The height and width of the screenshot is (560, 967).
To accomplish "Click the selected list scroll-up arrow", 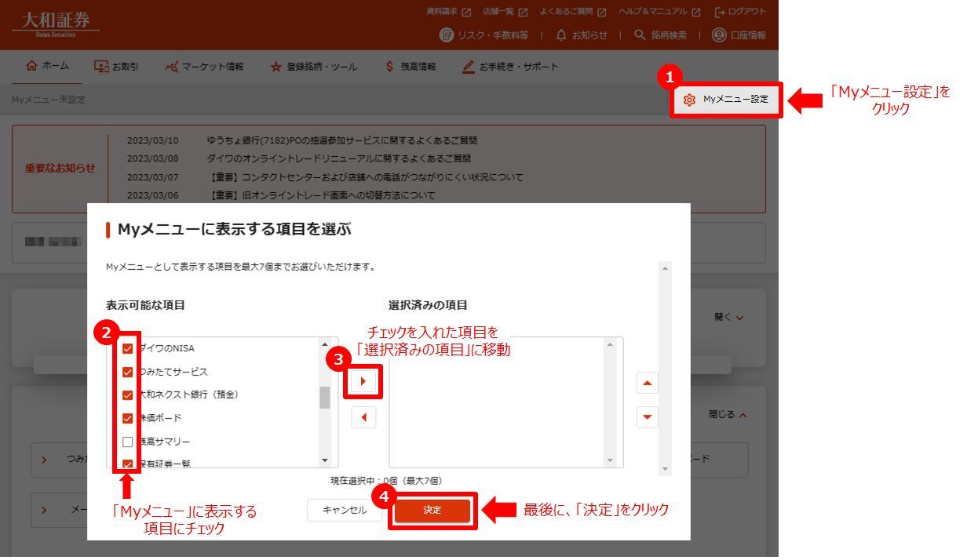I will [611, 344].
